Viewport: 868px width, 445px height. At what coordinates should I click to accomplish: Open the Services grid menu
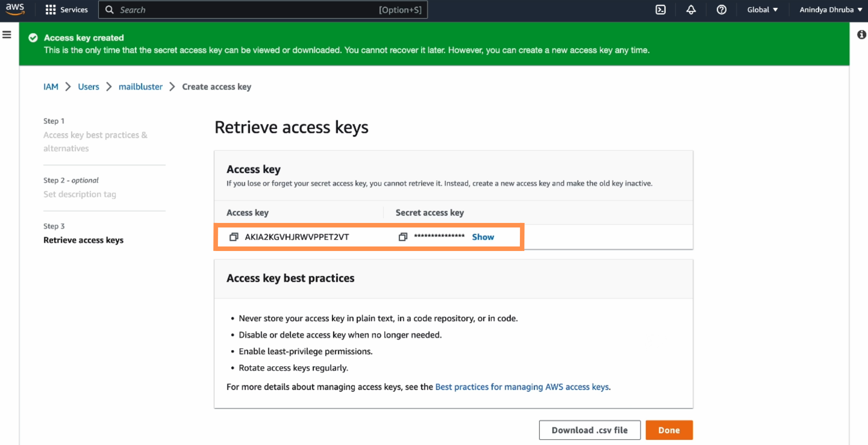[x=66, y=9]
